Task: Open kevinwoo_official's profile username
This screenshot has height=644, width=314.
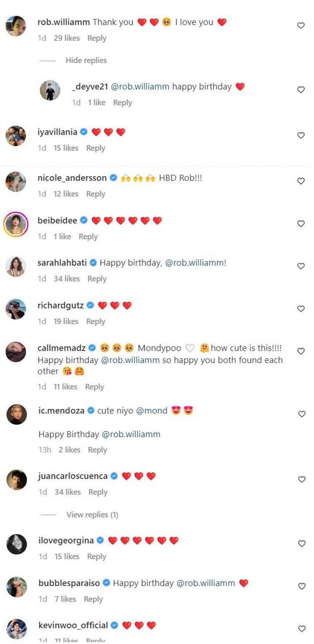Action: (73, 625)
